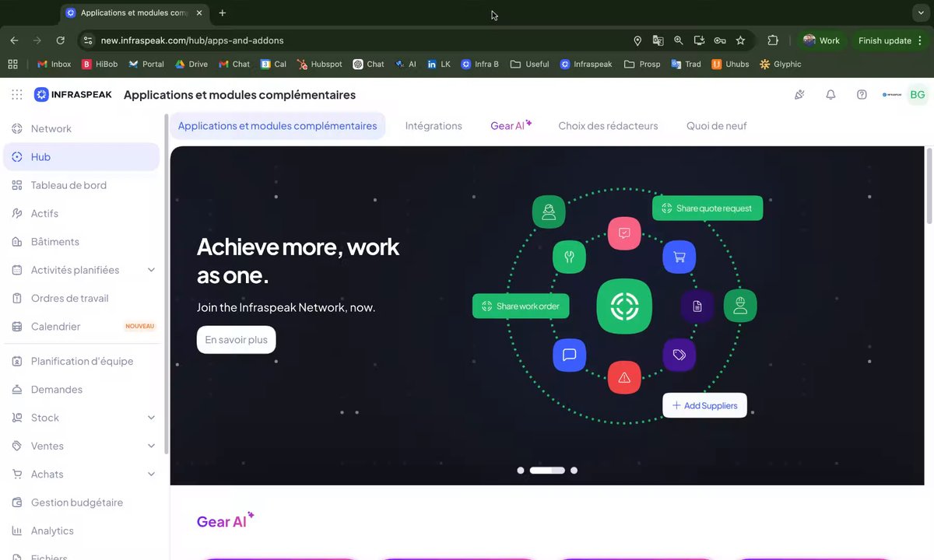Click the Gear AI section heading
Image resolution: width=934 pixels, height=560 pixels.
pos(225,521)
